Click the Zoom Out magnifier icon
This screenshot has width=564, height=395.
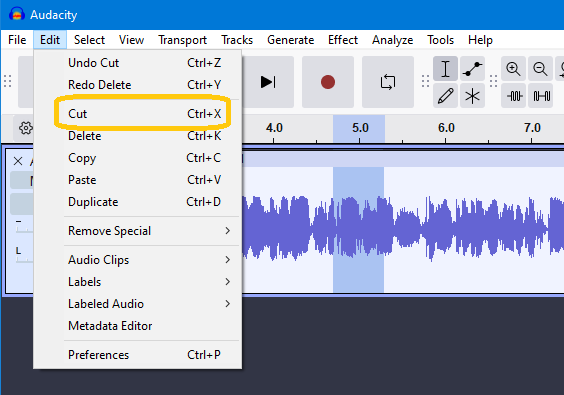coord(540,69)
